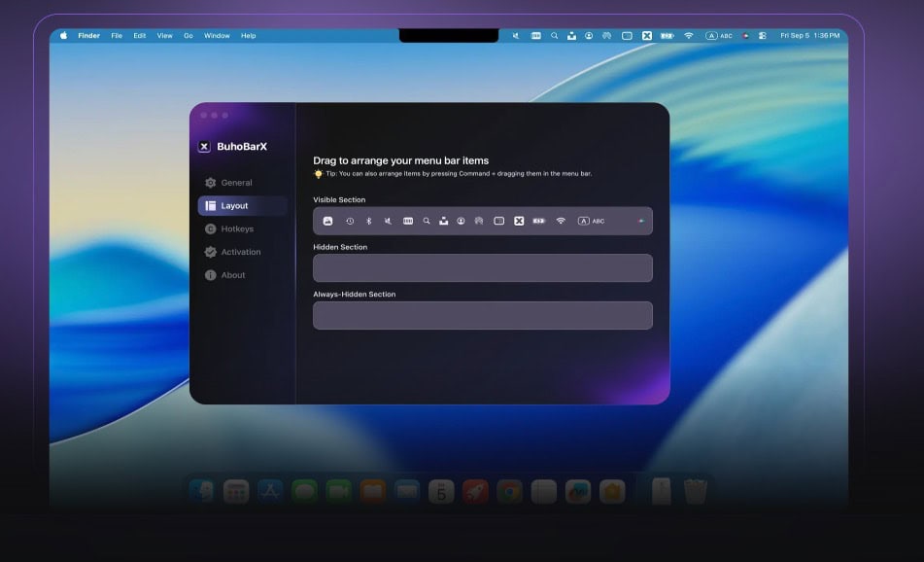924x562 pixels.
Task: Select BuhoBarX X icon in Visible Section
Action: pos(519,222)
